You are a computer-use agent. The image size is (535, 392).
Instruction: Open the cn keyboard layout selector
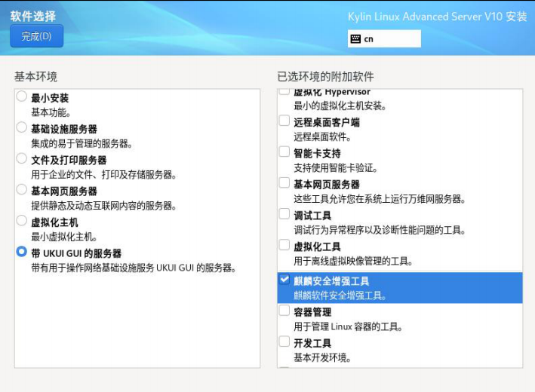click(x=384, y=38)
